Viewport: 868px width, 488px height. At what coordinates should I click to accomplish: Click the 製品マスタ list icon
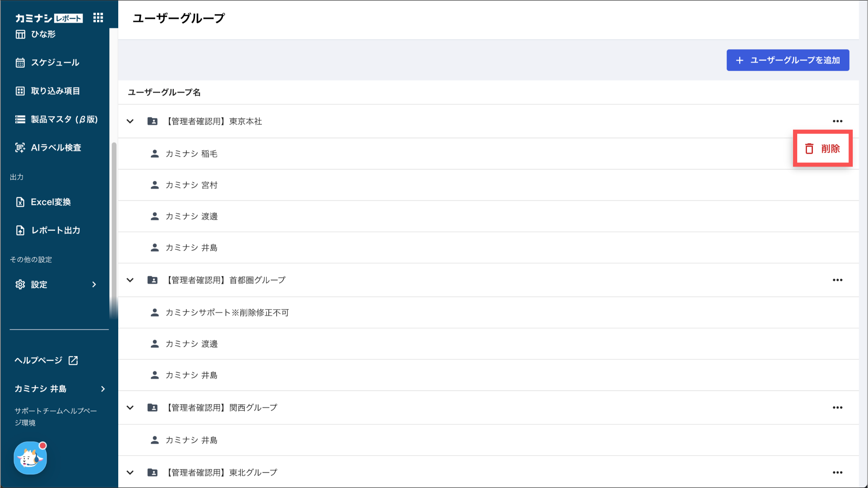pyautogui.click(x=20, y=120)
